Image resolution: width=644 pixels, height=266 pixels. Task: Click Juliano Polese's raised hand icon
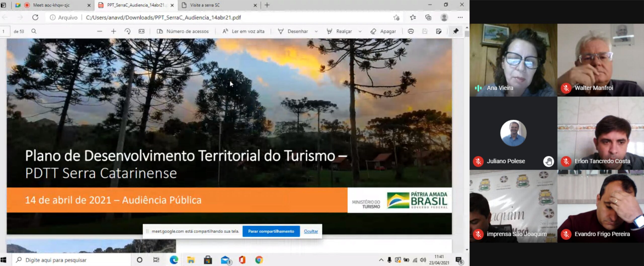548,161
